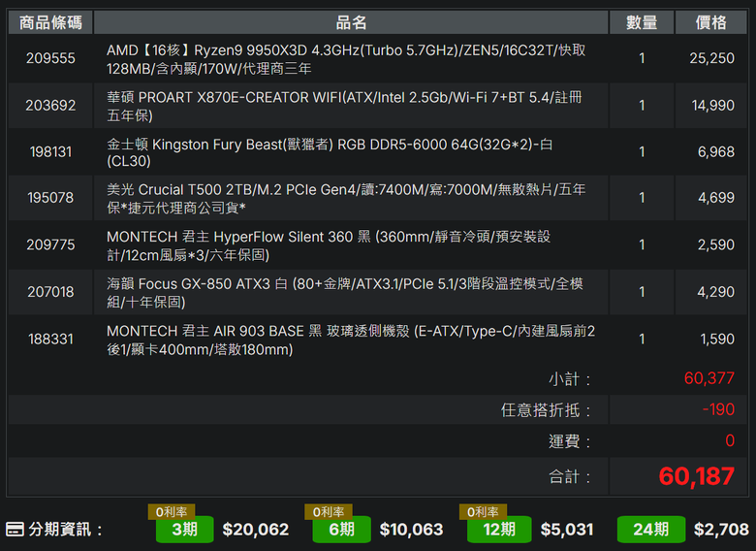The width and height of the screenshot is (756, 551).
Task: Click the 品名 column header
Action: 351,22
